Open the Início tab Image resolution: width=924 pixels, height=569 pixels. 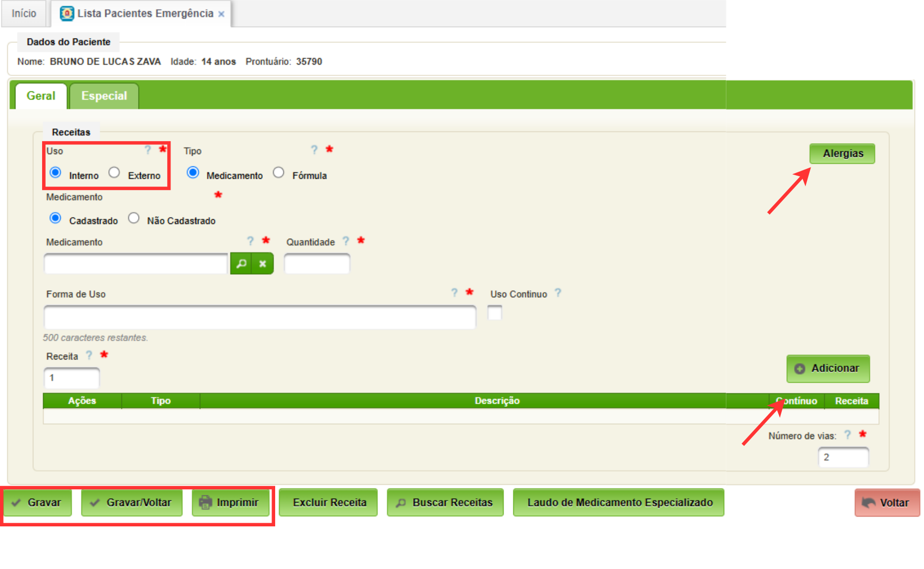point(24,13)
